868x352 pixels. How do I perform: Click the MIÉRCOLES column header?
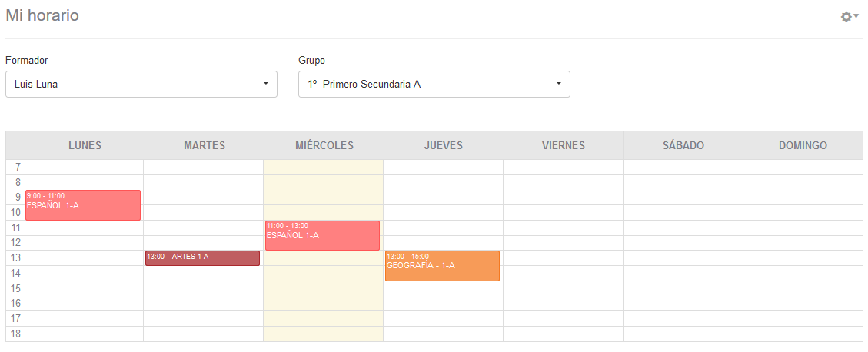324,145
